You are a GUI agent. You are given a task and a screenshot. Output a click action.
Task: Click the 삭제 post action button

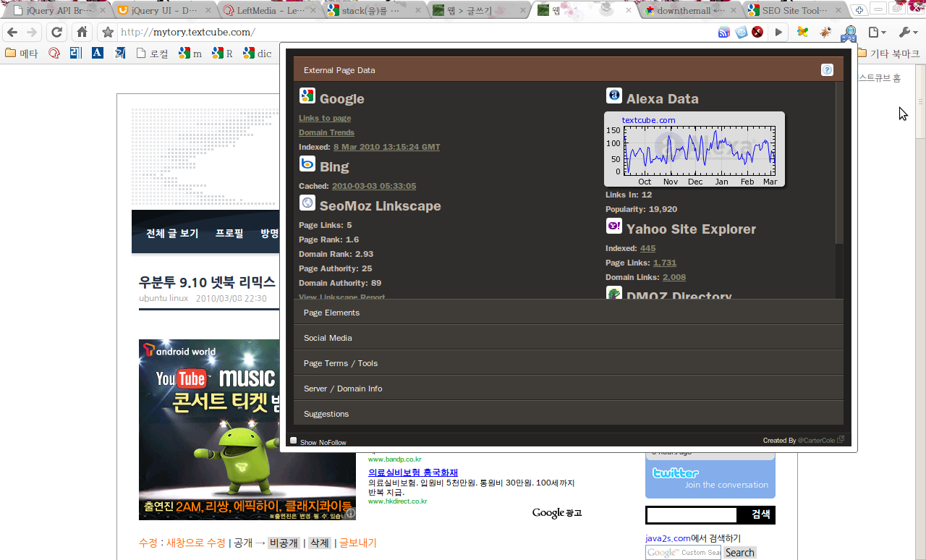point(319,543)
